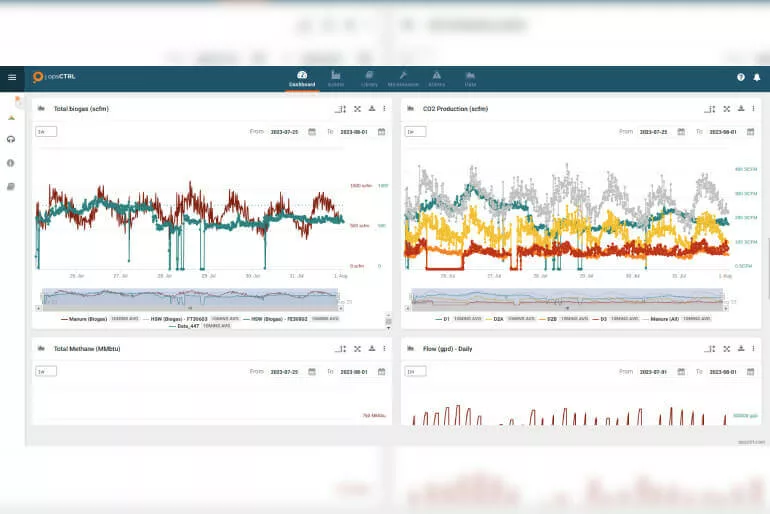This screenshot has width=770, height=514.
Task: Download the Total Methane chart data
Action: (x=372, y=349)
